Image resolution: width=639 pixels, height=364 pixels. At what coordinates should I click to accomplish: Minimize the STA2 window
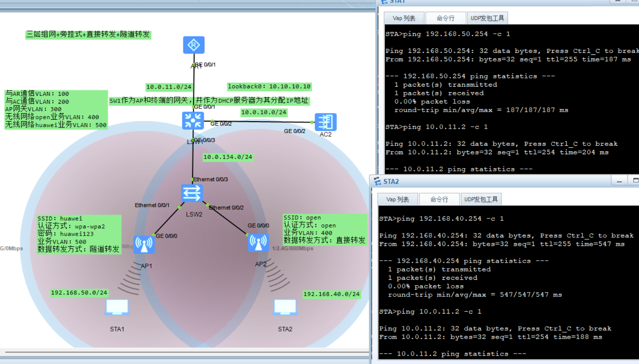point(619,181)
